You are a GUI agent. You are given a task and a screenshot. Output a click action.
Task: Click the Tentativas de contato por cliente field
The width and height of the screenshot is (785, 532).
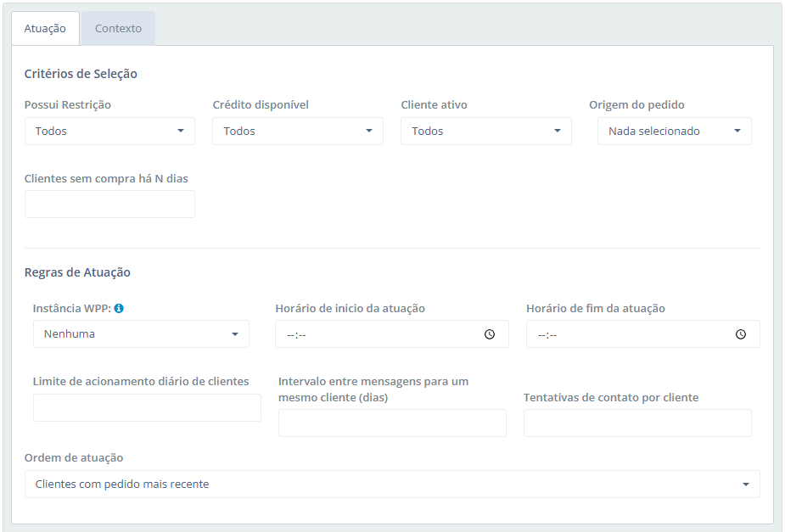click(x=637, y=423)
